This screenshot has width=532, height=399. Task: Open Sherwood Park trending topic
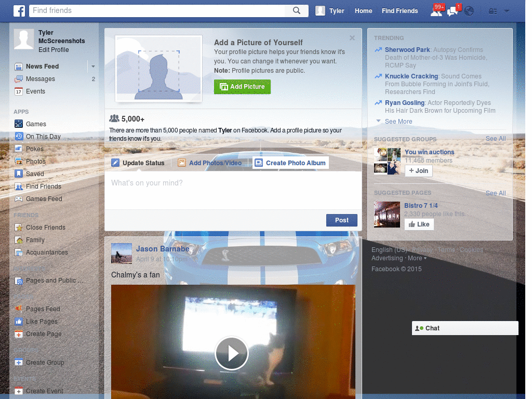pyautogui.click(x=407, y=50)
